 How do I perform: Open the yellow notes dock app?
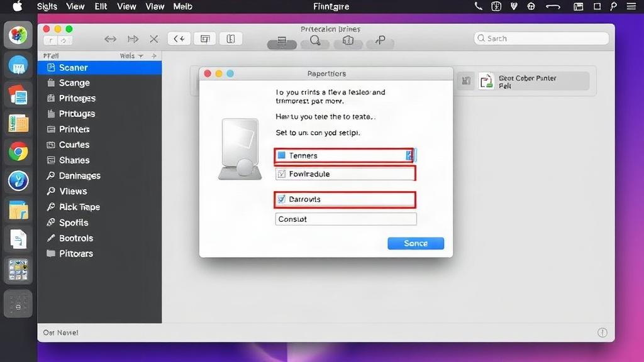coord(18,123)
